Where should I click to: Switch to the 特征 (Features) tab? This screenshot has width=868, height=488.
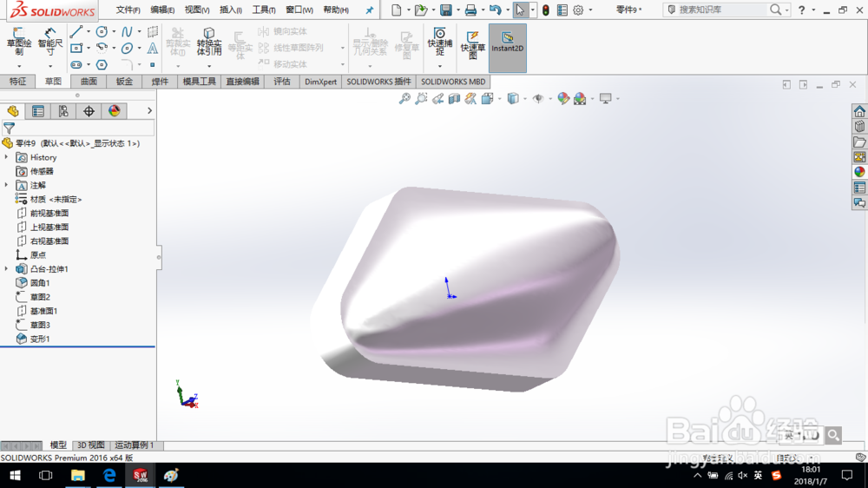coord(17,82)
